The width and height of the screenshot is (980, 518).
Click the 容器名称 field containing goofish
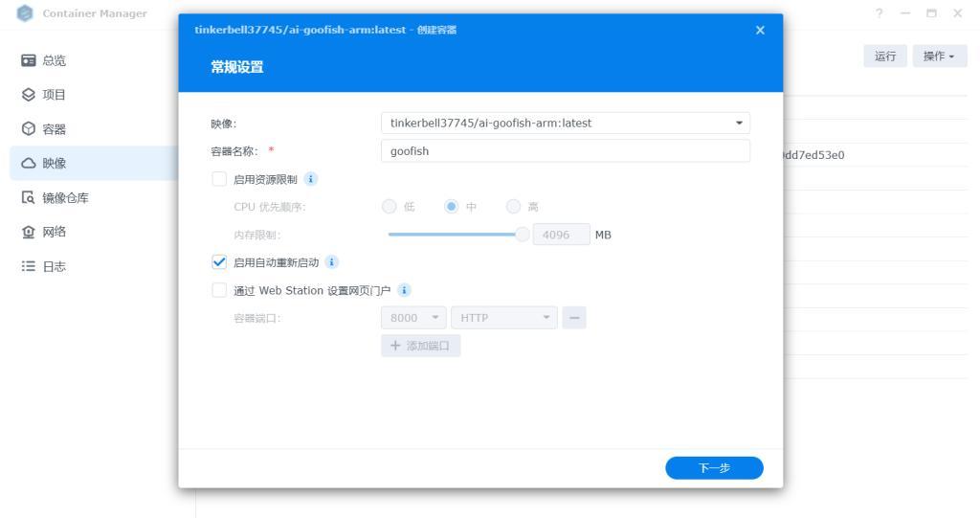[x=565, y=150]
